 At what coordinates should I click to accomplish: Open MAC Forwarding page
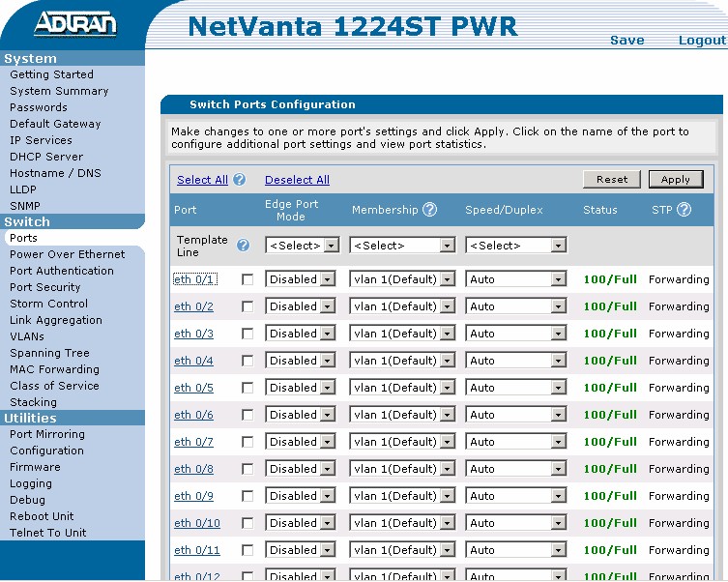pyautogui.click(x=54, y=369)
